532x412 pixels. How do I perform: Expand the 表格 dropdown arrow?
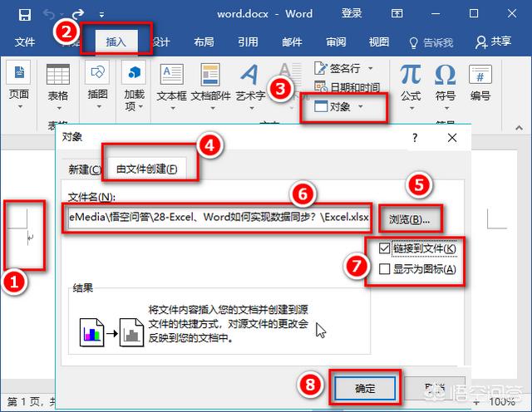[59, 108]
